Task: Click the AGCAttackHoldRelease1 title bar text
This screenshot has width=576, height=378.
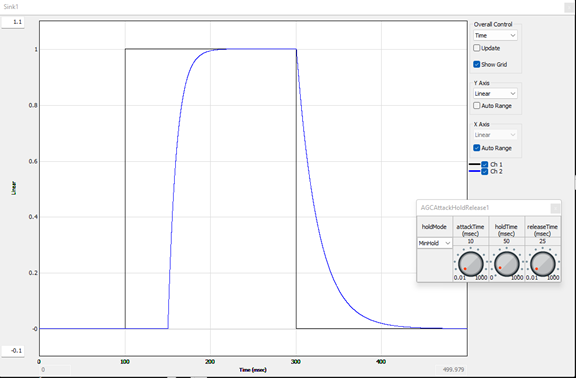Action: click(455, 208)
